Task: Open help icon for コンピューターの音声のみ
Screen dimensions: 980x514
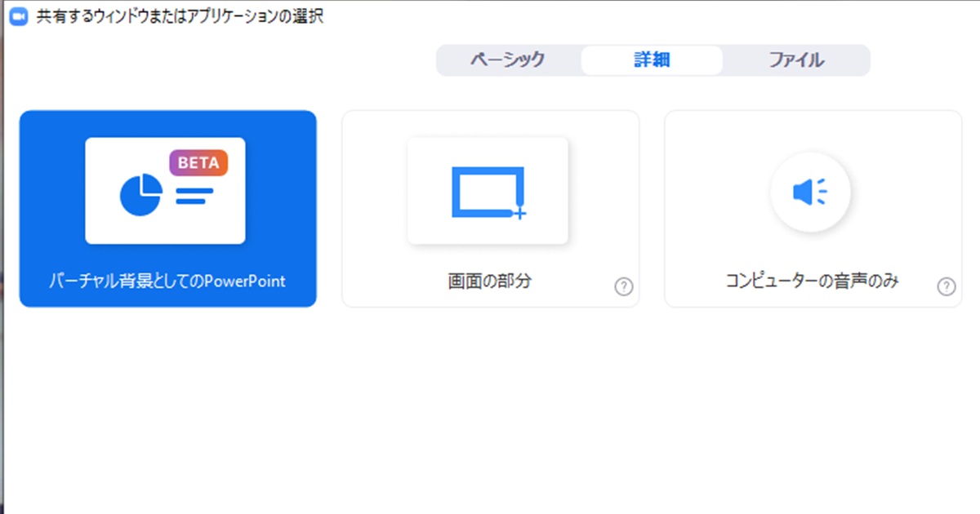Action: coord(947,286)
